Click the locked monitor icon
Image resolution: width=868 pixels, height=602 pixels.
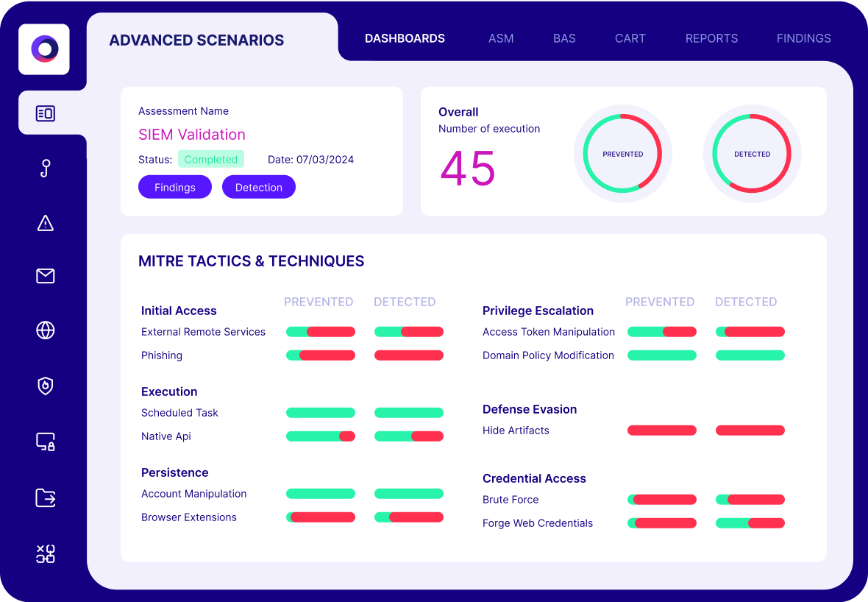[46, 442]
